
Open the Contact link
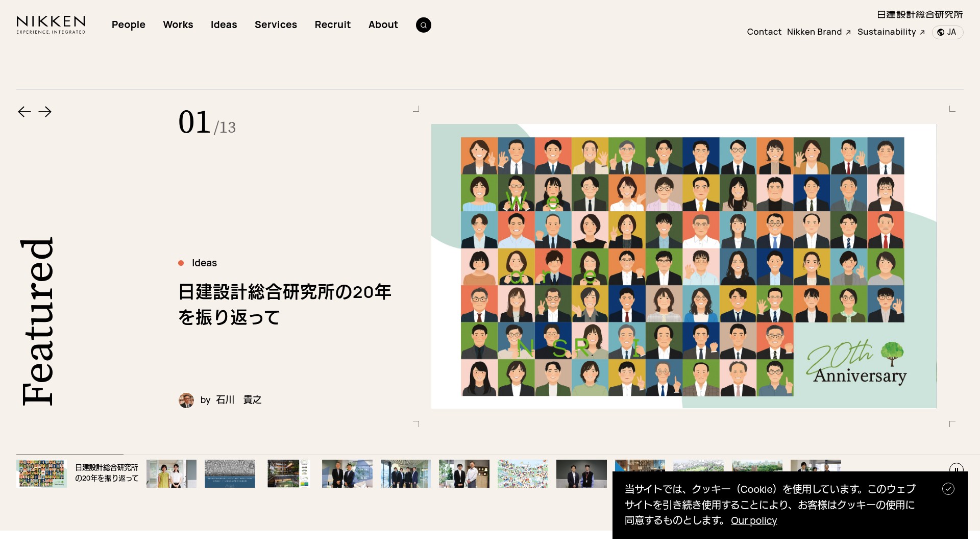click(764, 32)
